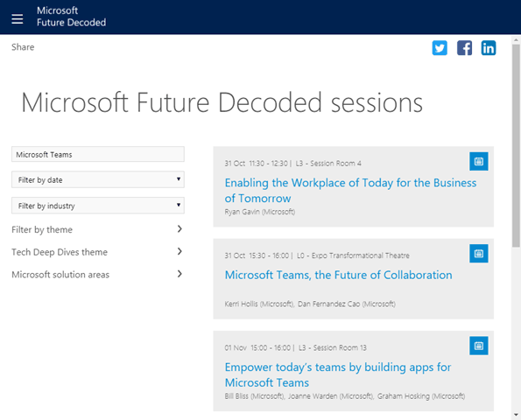Viewport: 521px width, 420px height.
Task: Click the 'L3 - Session Room 13' location
Action: (332, 347)
